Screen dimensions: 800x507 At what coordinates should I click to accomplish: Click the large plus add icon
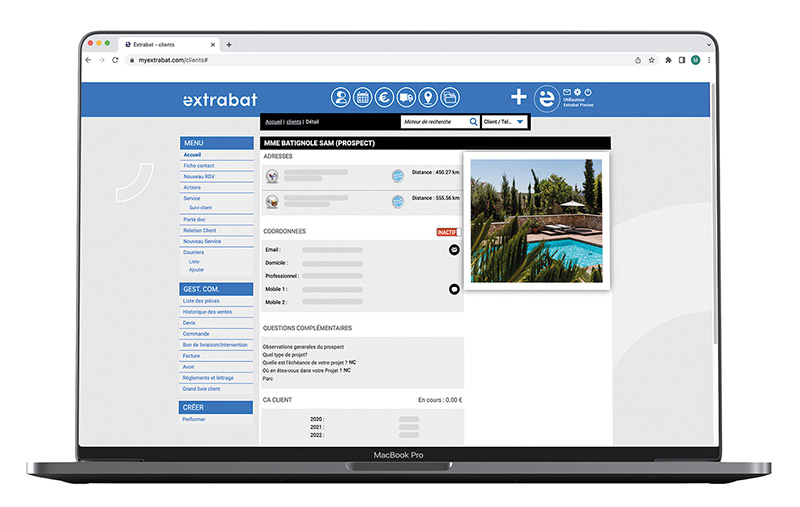click(518, 96)
